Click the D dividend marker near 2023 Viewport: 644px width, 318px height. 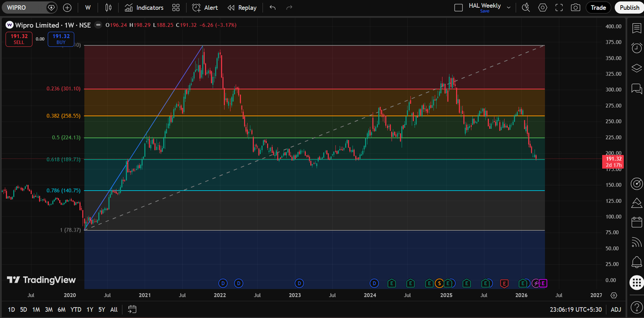tap(299, 283)
